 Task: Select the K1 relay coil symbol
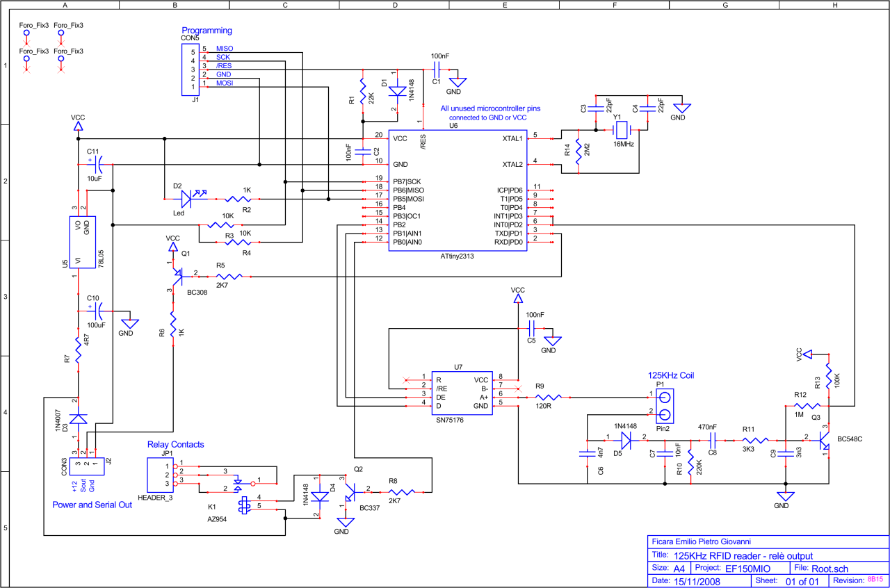click(244, 506)
